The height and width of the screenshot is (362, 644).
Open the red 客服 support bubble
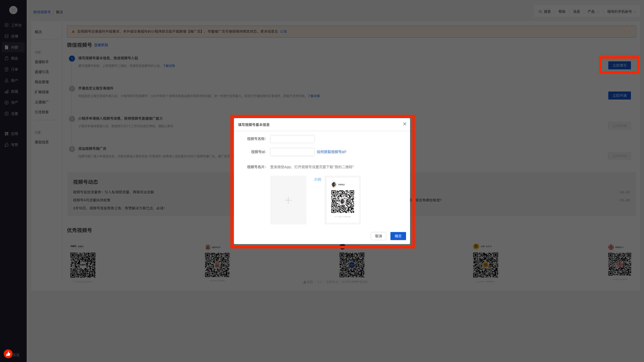tap(8, 354)
